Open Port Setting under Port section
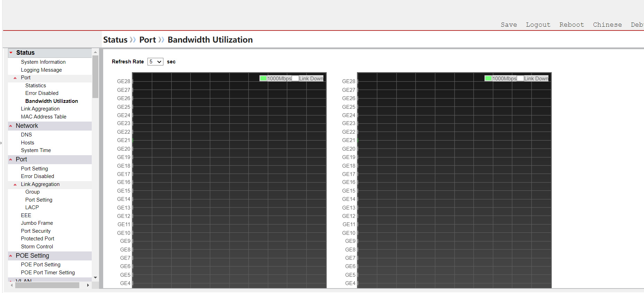Viewport: 644px width, 293px height. coord(34,169)
